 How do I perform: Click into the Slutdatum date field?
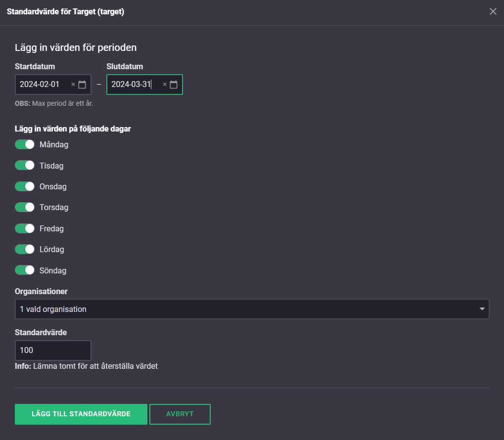click(134, 85)
